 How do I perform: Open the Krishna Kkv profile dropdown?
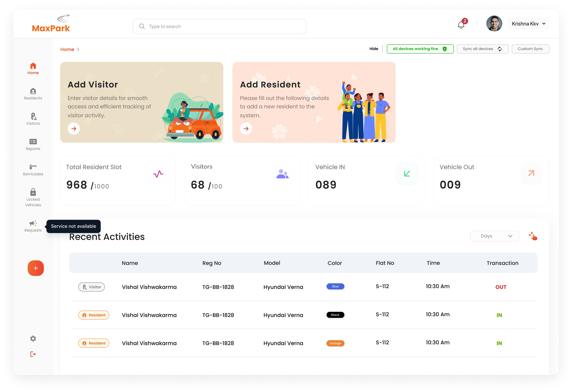[528, 24]
